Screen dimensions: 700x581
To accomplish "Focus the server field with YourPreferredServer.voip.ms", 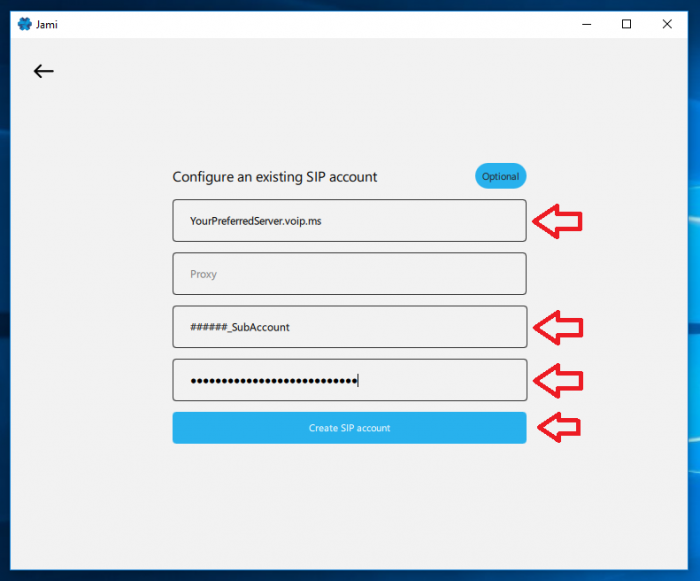I will (350, 221).
